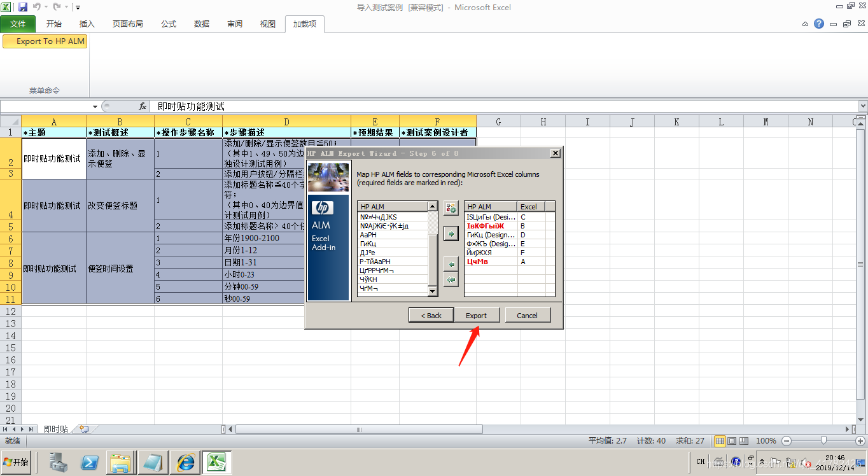This screenshot has height=476, width=868.
Task: Insert new worksheet icon beside 即时贴 tab
Action: (84, 430)
